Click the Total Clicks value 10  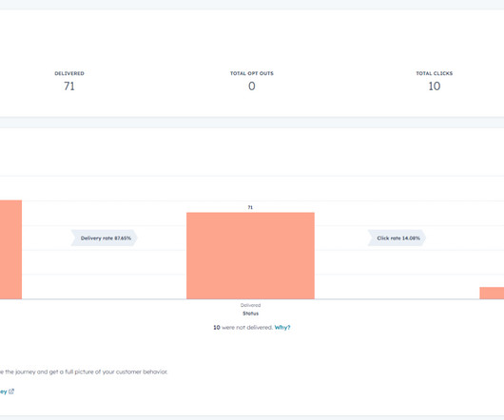click(435, 86)
